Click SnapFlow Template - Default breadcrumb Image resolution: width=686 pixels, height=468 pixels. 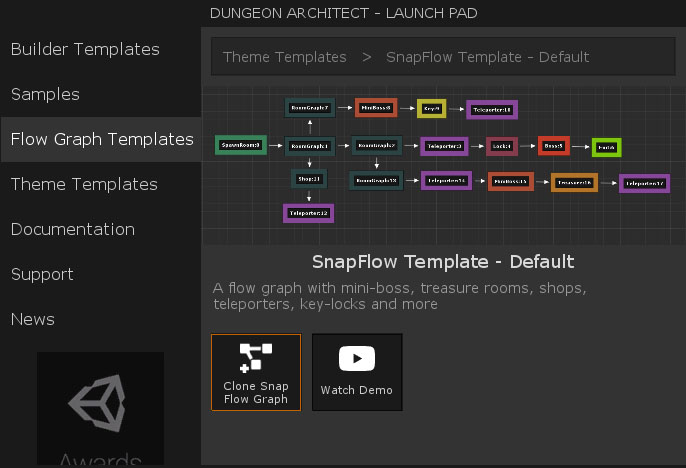(x=487, y=57)
